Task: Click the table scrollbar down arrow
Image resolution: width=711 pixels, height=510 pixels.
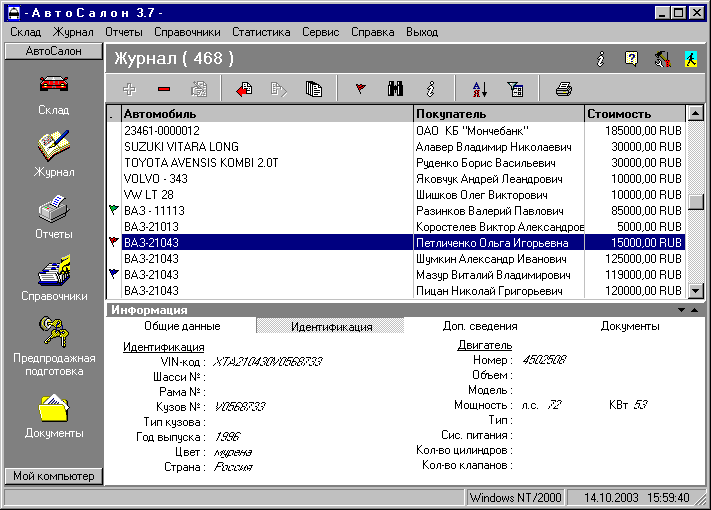Action: [697, 290]
